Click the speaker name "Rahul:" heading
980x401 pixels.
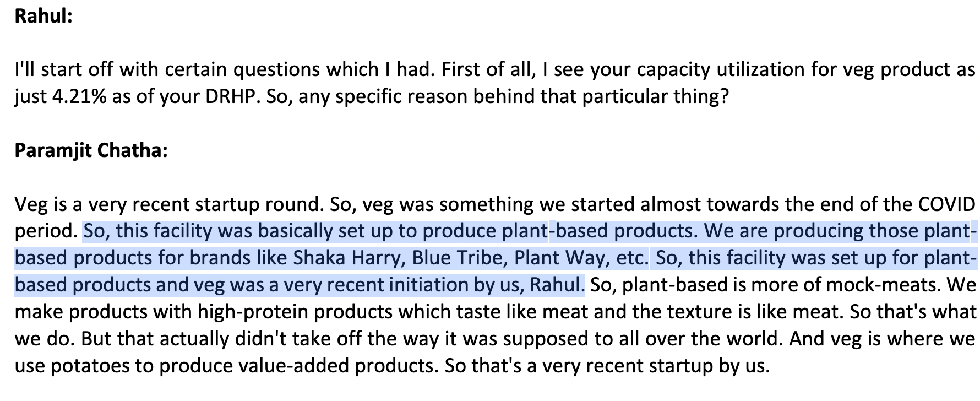[43, 16]
